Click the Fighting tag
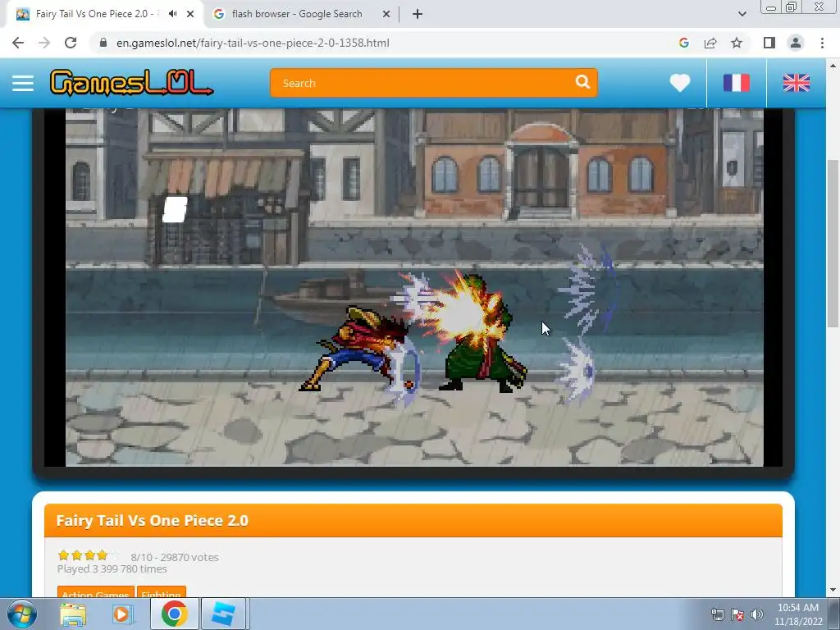This screenshot has width=840, height=630. [x=162, y=591]
